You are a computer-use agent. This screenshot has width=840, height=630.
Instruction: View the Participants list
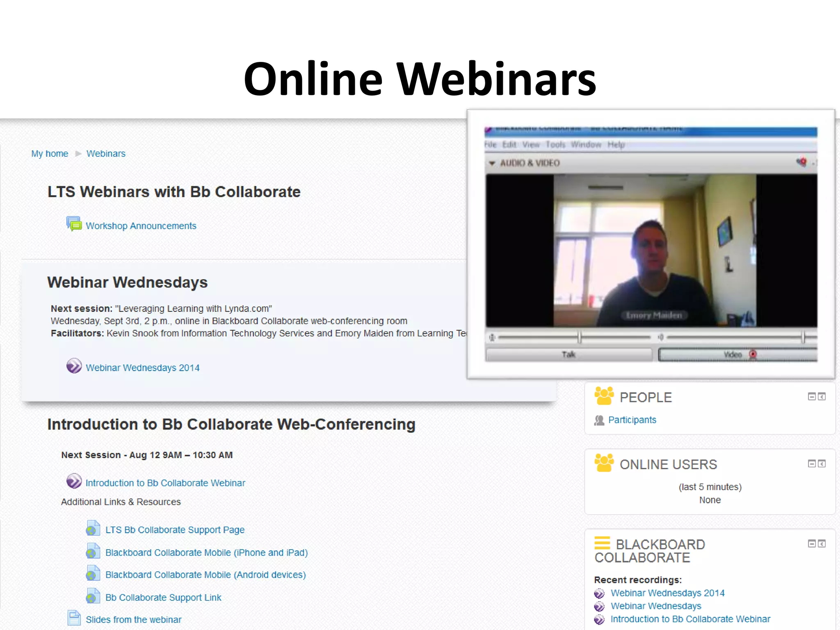click(632, 420)
